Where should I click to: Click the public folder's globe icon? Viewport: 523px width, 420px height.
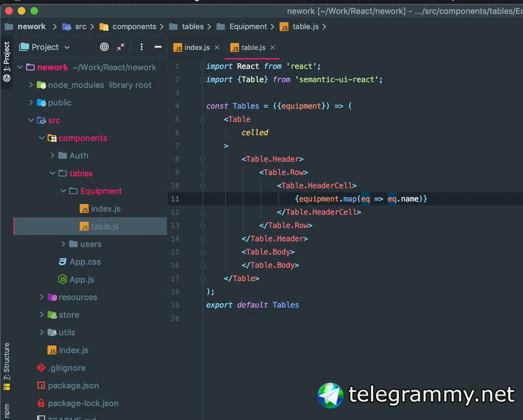(x=41, y=103)
